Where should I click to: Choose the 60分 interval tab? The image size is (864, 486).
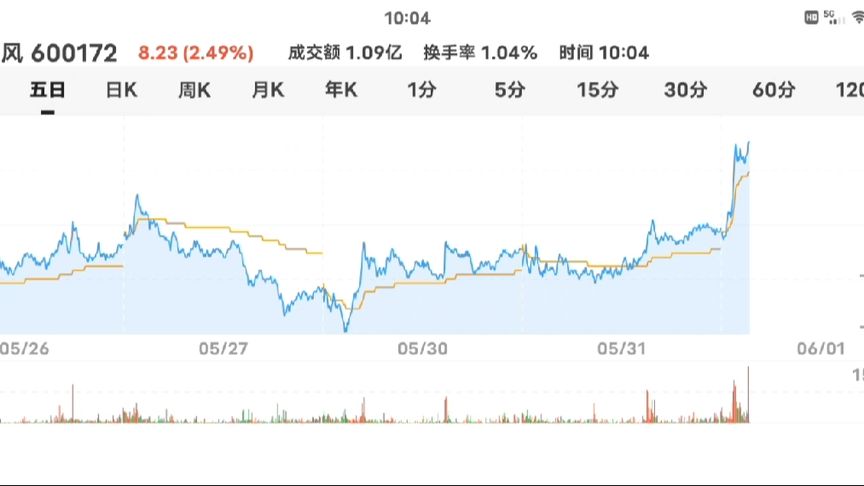click(774, 90)
